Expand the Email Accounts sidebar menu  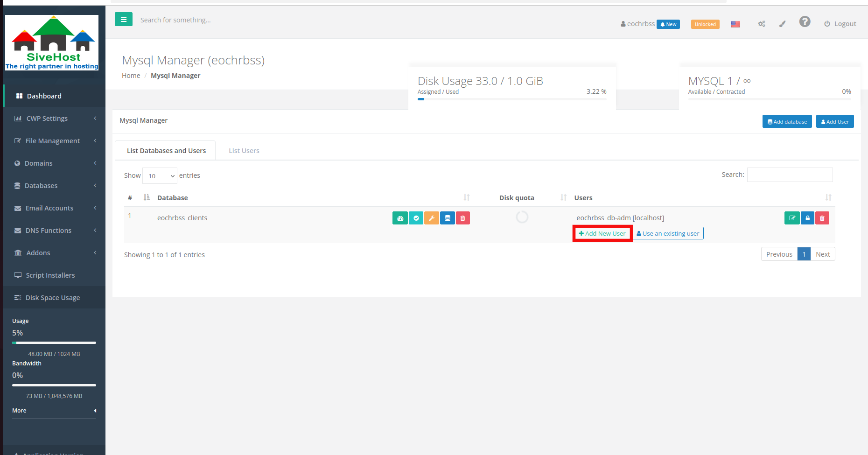(x=54, y=208)
